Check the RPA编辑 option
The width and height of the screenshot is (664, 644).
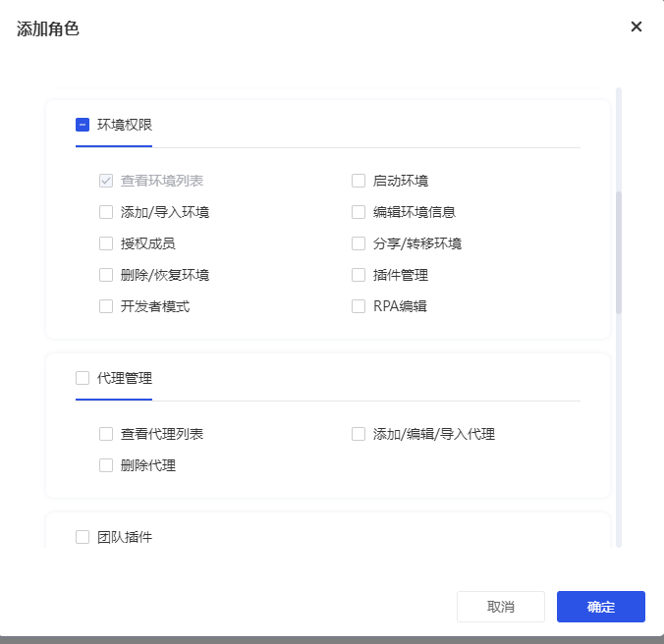click(359, 306)
